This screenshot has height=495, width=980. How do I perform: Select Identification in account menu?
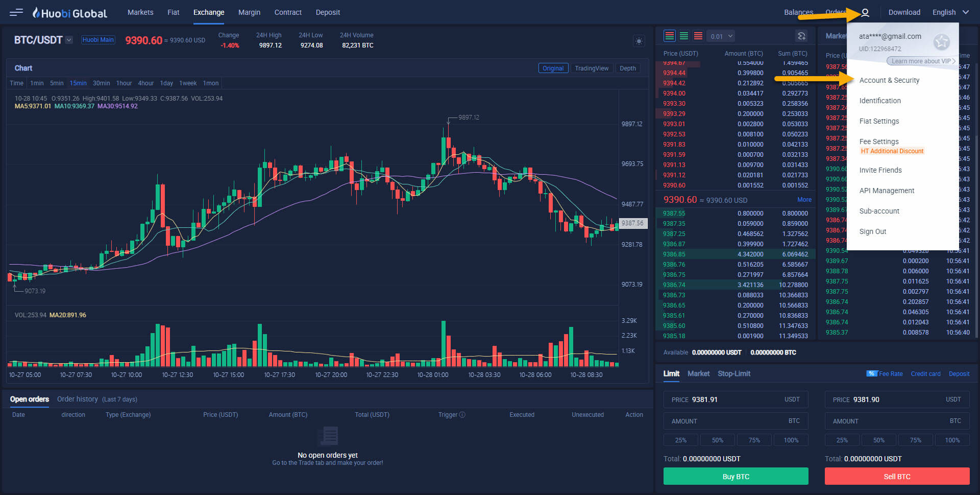[880, 101]
